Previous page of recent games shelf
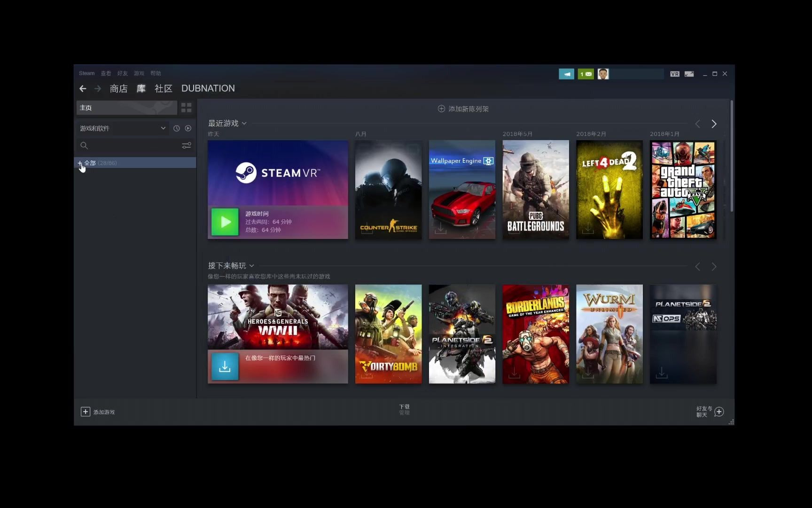Screen dimensions: 812x508 click(x=698, y=124)
